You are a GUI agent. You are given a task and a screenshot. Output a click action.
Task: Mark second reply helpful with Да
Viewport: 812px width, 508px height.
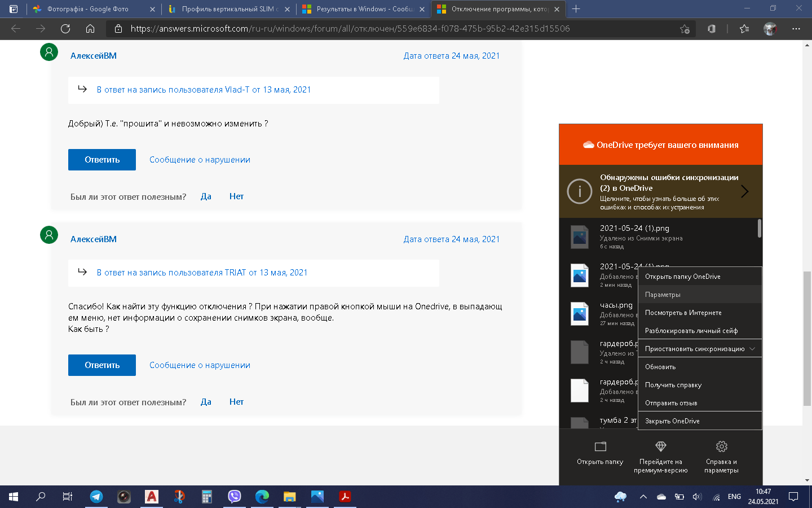click(206, 402)
